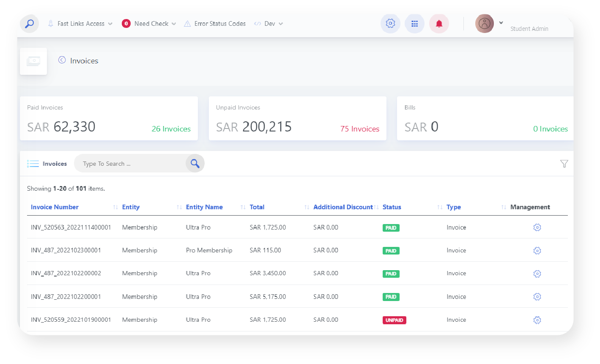Expand the arrow next to user avatar
Screen dimensions: 600x364
(501, 23)
